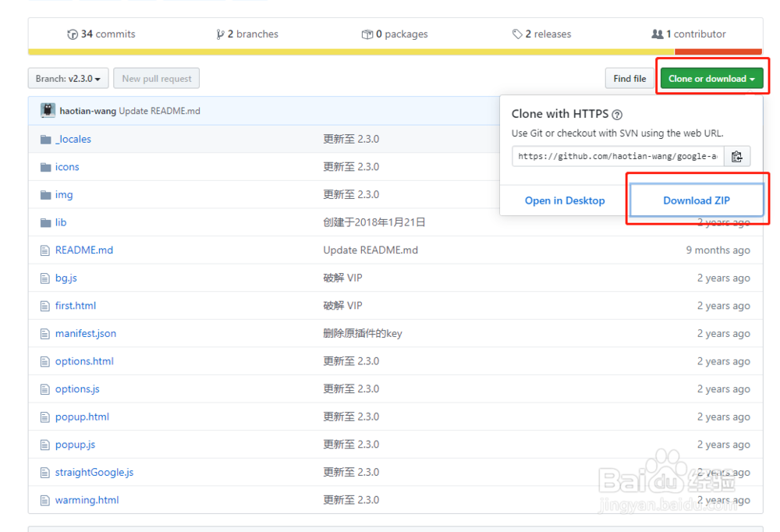Open popup.html file
780x532 pixels.
pyautogui.click(x=82, y=417)
